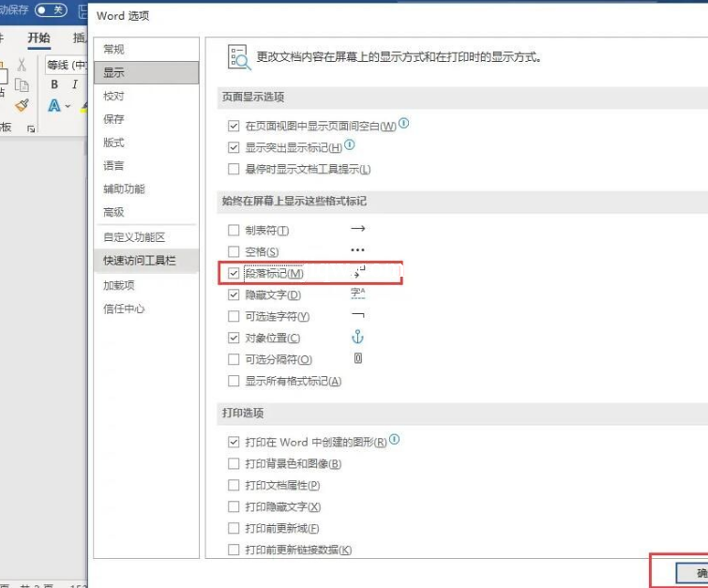Click info icon beside 突出显示标记 option
This screenshot has height=588, width=708.
pyautogui.click(x=350, y=144)
